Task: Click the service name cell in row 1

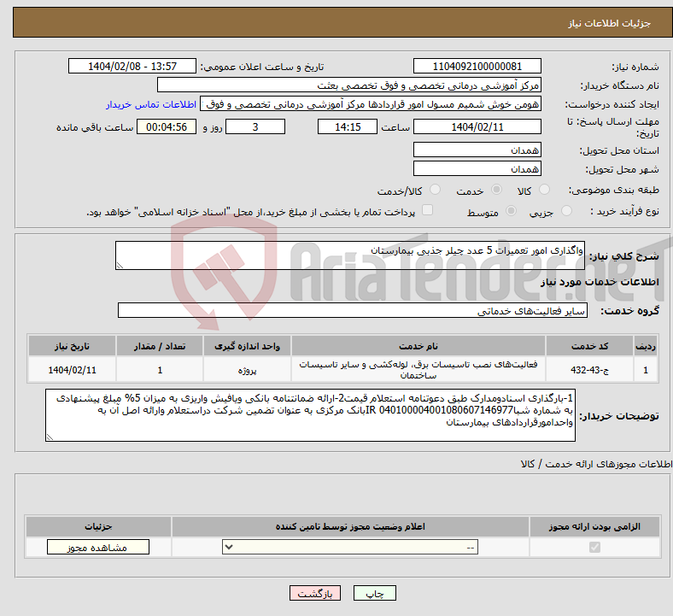Action: pos(418,370)
